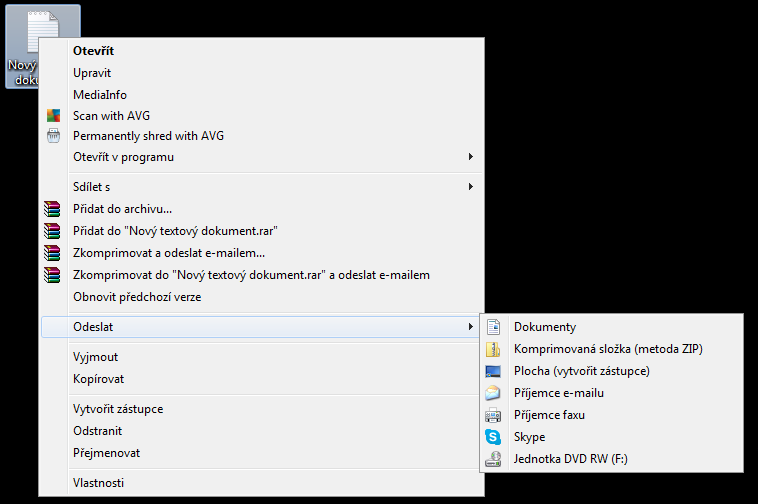Image resolution: width=758 pixels, height=504 pixels.
Task: Click the DVD RW drive icon
Action: click(x=493, y=459)
